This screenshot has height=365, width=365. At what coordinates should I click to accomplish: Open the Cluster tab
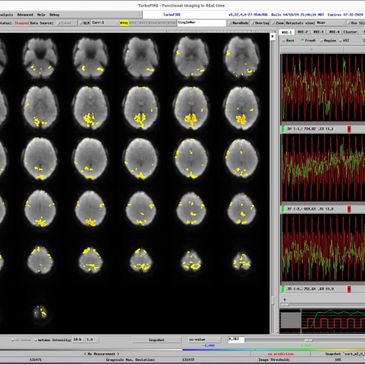point(350,32)
